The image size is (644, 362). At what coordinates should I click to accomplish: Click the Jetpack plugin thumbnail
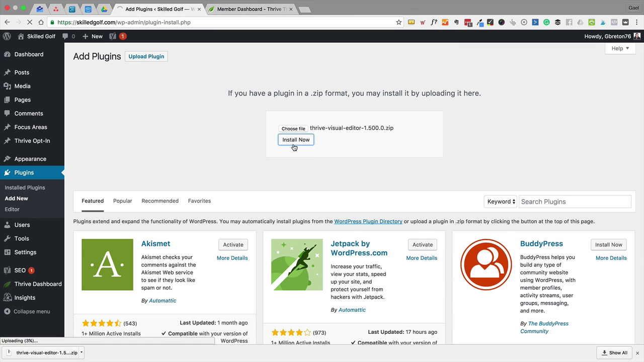[x=297, y=264]
